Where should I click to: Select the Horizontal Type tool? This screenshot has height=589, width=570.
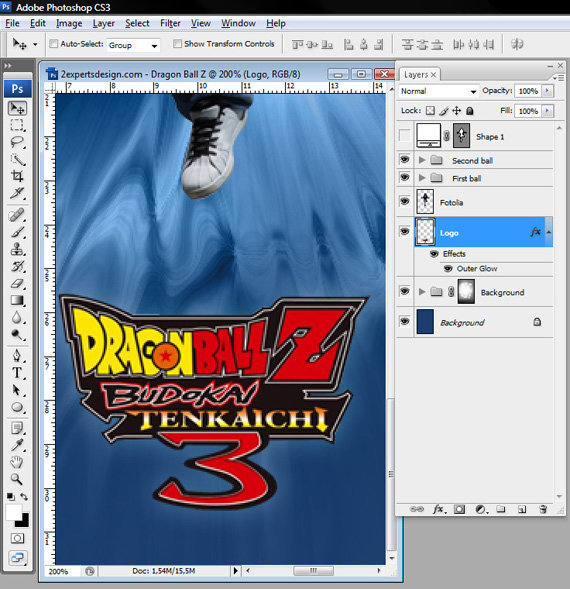(17, 373)
